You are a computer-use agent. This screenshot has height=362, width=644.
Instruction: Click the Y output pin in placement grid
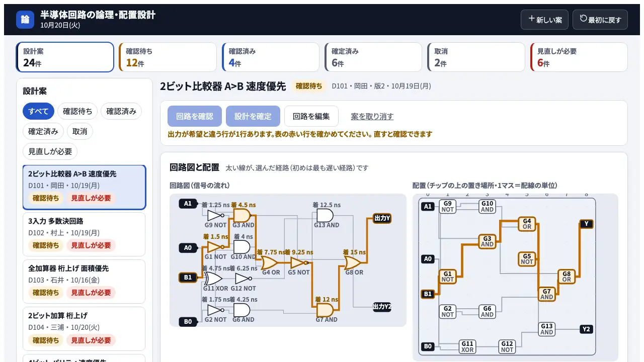click(x=586, y=224)
